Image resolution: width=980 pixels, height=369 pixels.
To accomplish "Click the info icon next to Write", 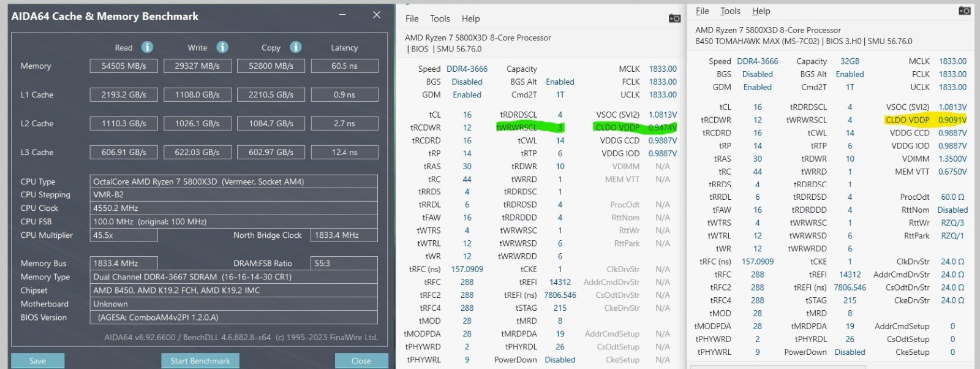I will pos(222,47).
